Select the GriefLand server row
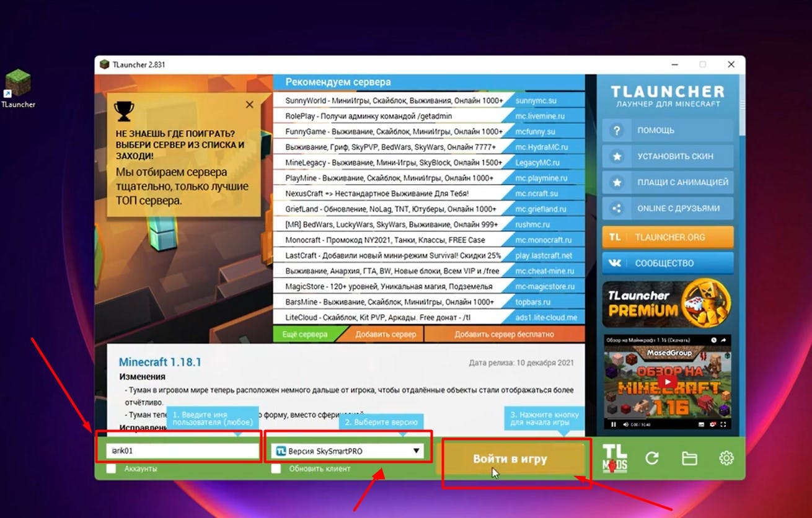The height and width of the screenshot is (518, 812). (x=428, y=209)
